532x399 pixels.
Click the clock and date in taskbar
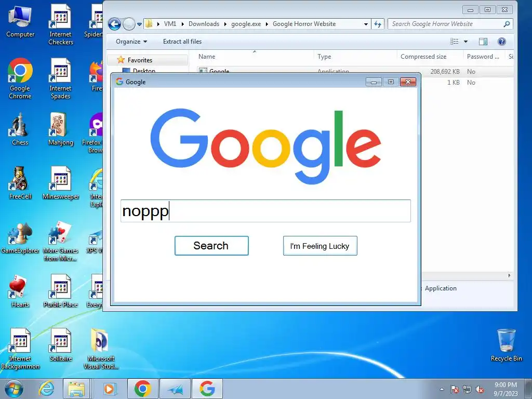[506, 389]
